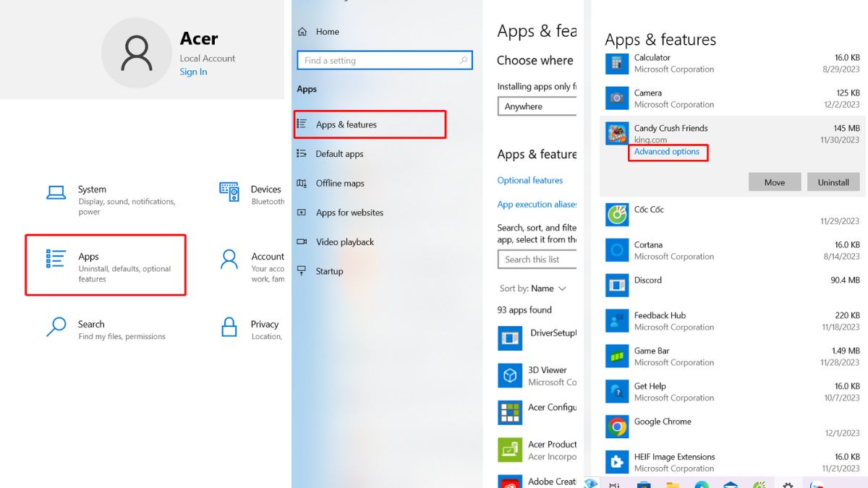868x488 pixels.
Task: Click the Find a setting search box
Action: pos(385,61)
